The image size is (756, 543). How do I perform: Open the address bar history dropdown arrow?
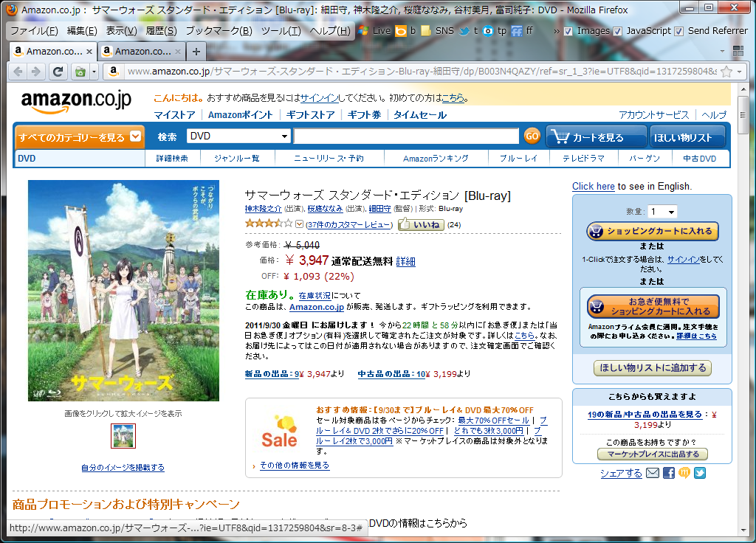pyautogui.click(x=739, y=72)
